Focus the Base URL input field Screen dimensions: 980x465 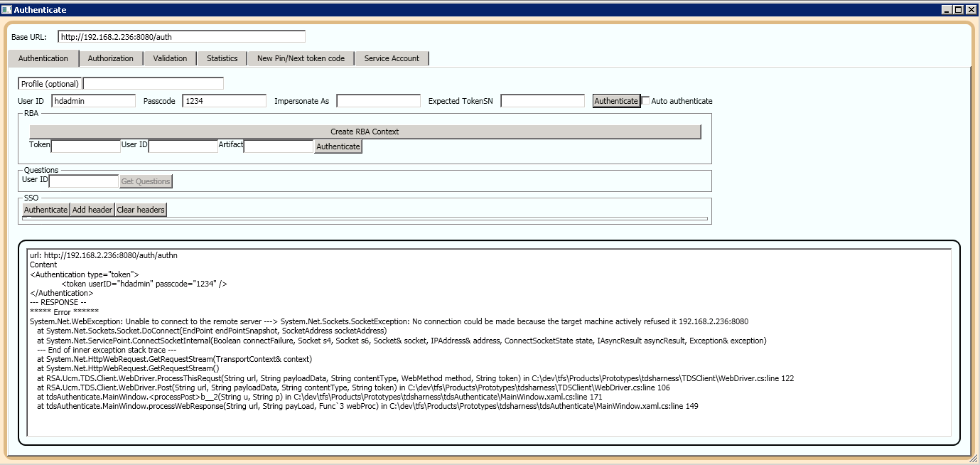pos(181,37)
